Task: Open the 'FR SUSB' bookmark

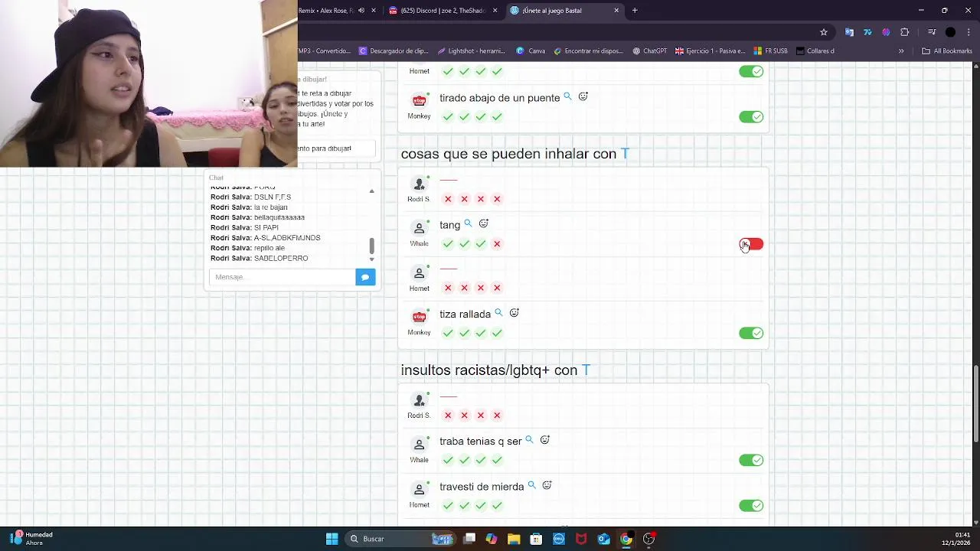Action: coord(771,51)
